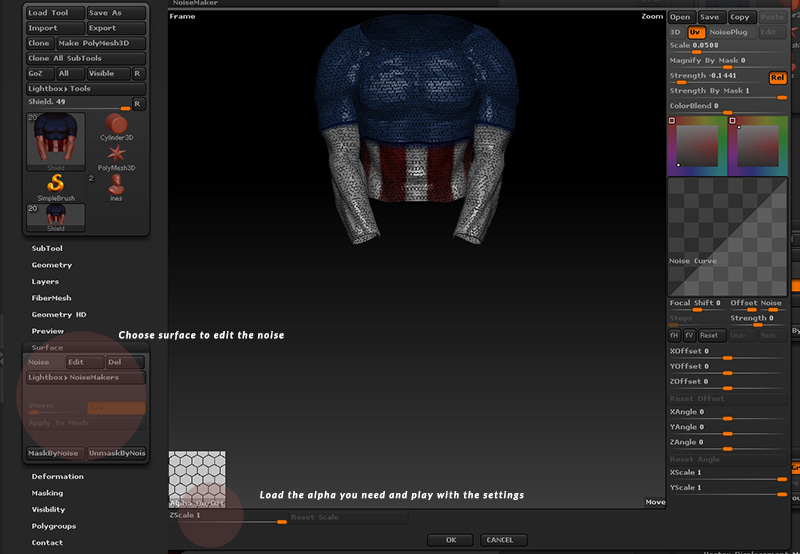The width and height of the screenshot is (800, 554).
Task: Click Clone All SubTools
Action: click(x=86, y=58)
